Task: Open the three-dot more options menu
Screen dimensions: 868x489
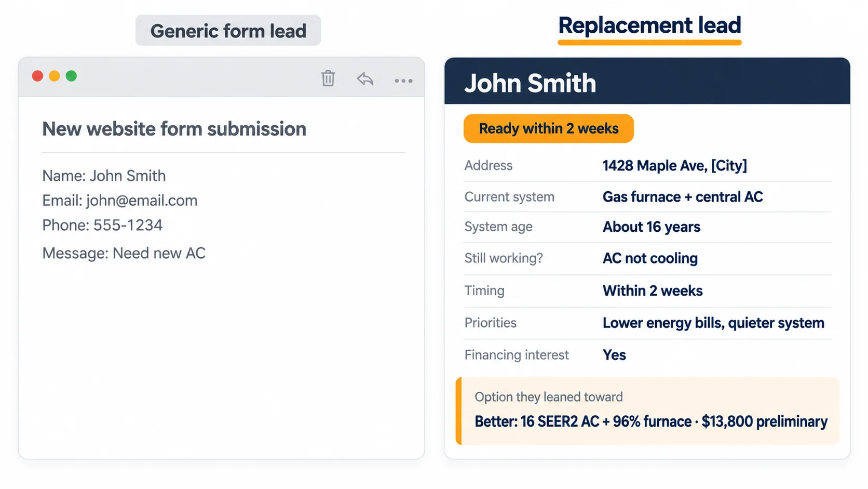Action: point(403,81)
